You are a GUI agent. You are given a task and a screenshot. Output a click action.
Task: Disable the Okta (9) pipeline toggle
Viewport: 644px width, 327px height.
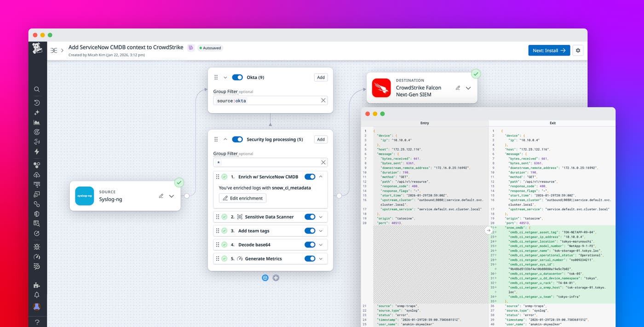click(237, 77)
